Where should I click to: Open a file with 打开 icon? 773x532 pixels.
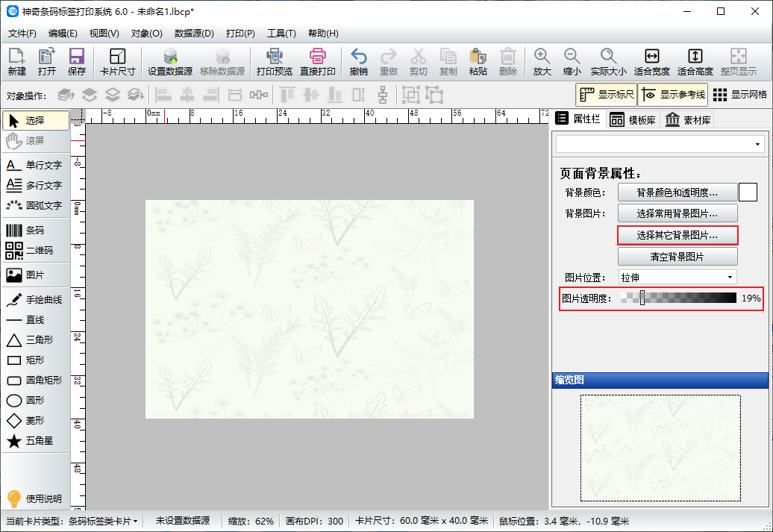[47, 62]
